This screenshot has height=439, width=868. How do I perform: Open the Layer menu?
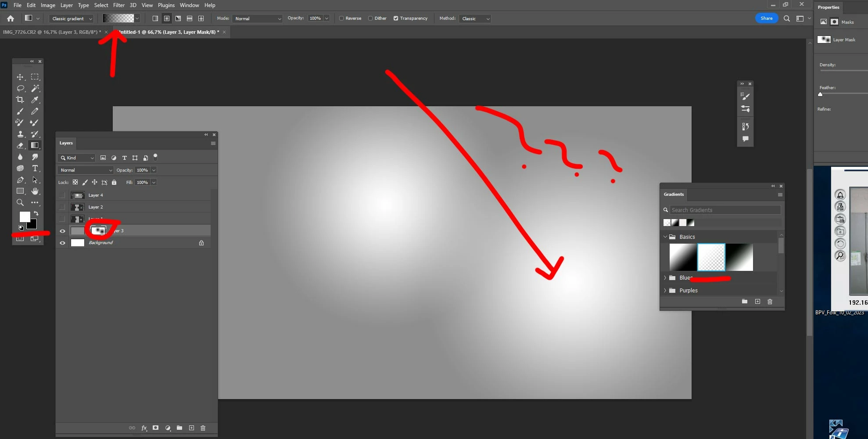tap(67, 5)
